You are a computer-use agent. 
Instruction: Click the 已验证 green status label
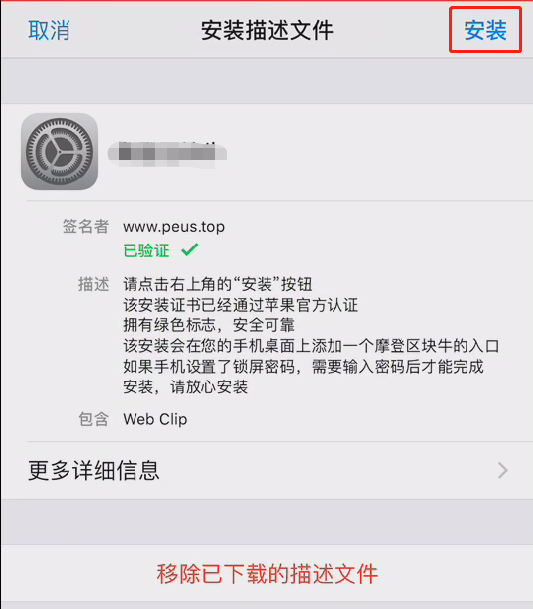[146, 251]
